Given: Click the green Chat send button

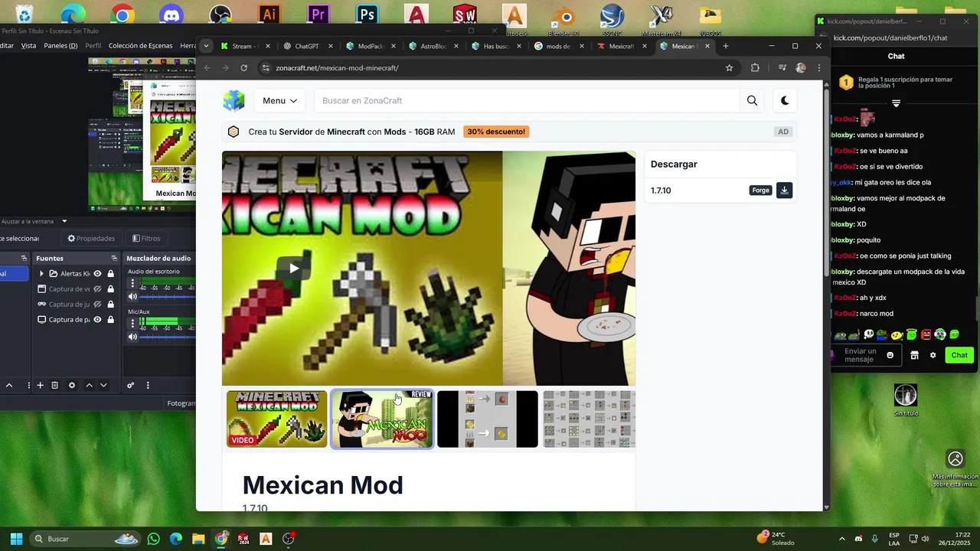Looking at the screenshot, I should click(959, 355).
